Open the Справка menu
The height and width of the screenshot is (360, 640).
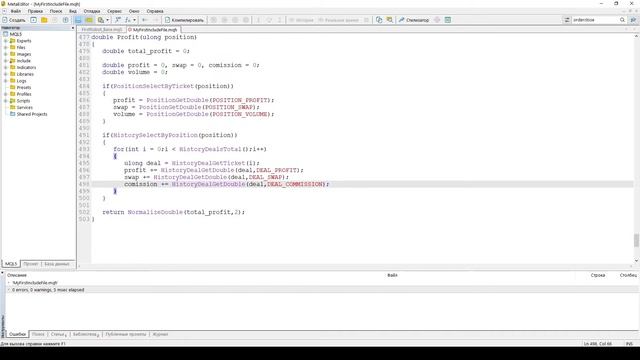tap(155, 11)
